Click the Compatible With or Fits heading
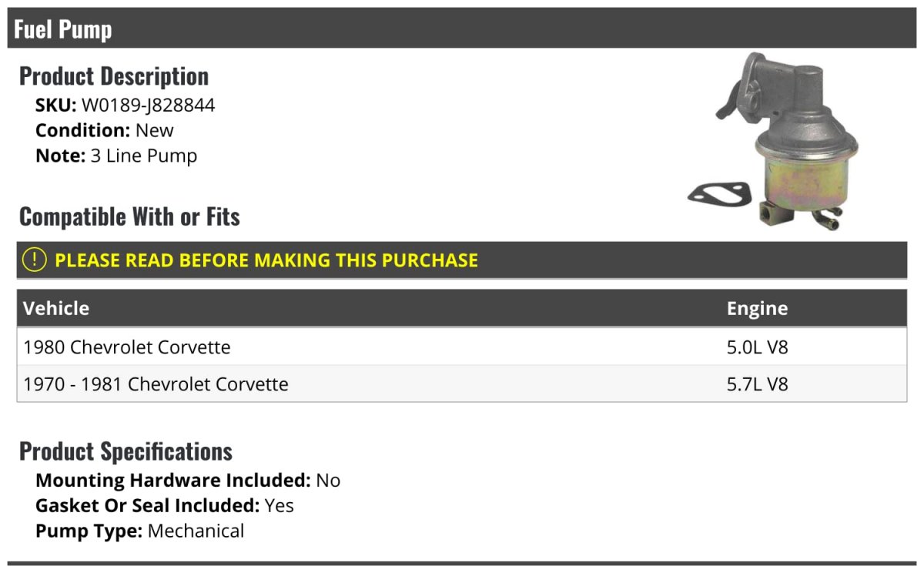 pos(129,216)
